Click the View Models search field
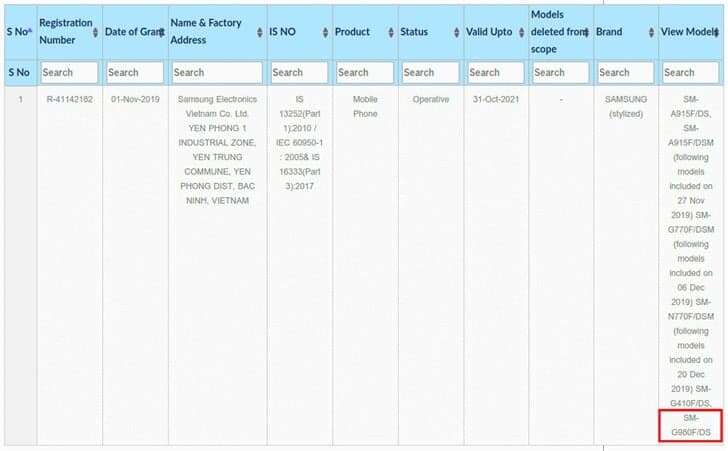This screenshot has height=451, width=728. (691, 72)
